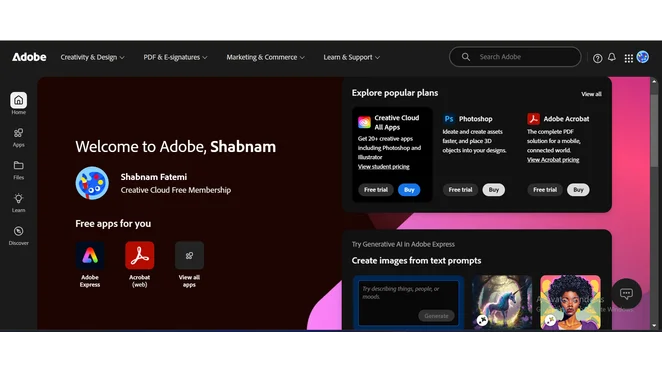This screenshot has height=372, width=662.
Task: Expand the Marketing & Commerce menu
Action: coord(265,57)
